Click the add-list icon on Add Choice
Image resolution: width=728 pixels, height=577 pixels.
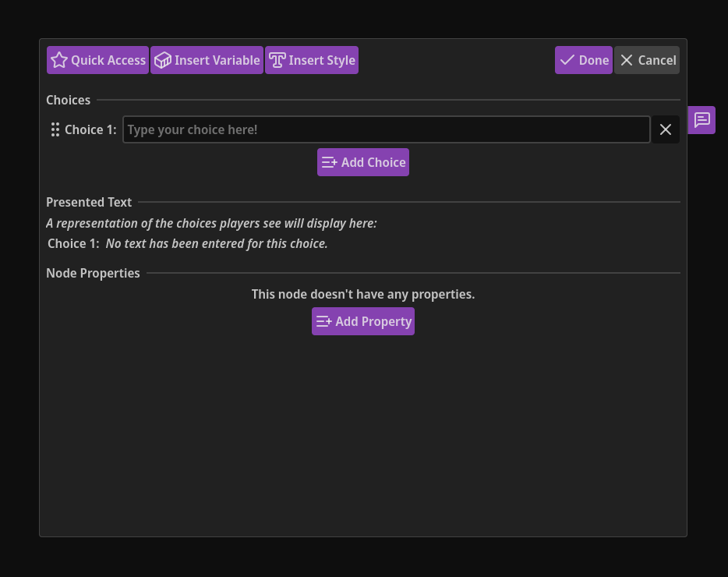click(x=329, y=162)
